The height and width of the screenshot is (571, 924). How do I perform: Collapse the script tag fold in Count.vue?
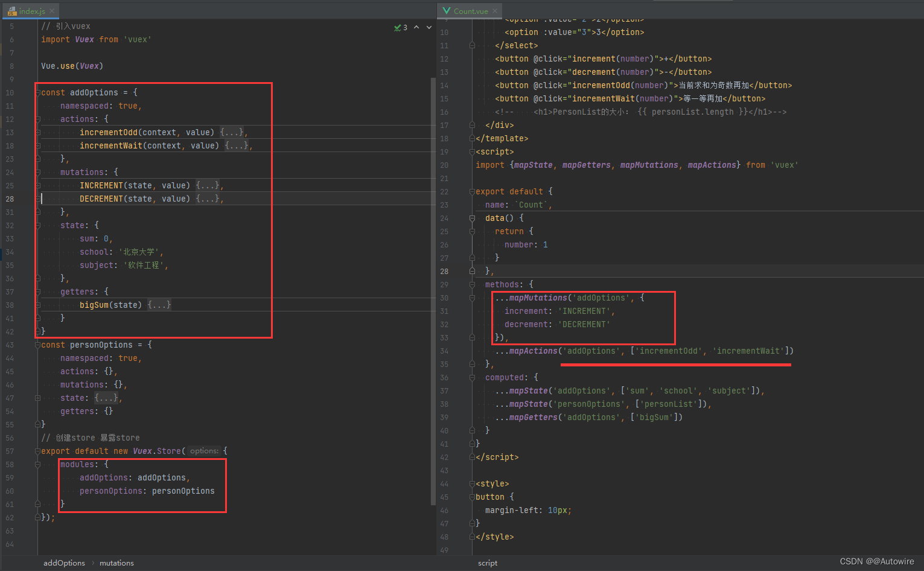472,152
